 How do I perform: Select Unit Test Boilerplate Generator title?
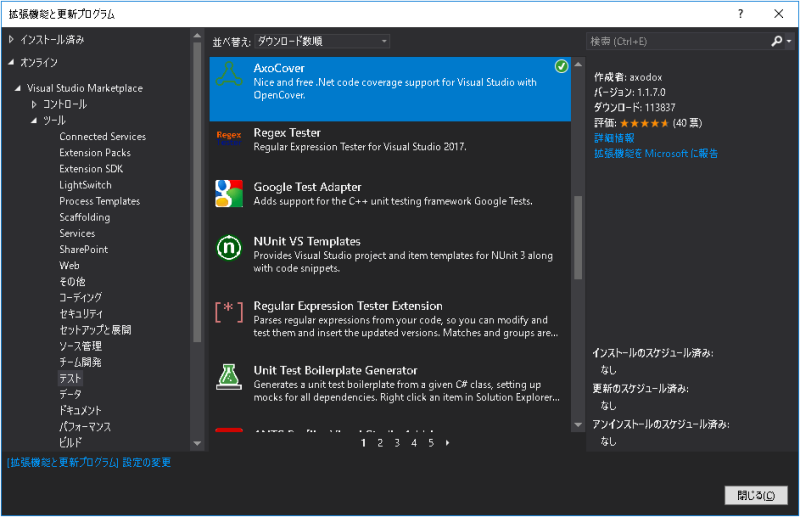pyautogui.click(x=335, y=371)
